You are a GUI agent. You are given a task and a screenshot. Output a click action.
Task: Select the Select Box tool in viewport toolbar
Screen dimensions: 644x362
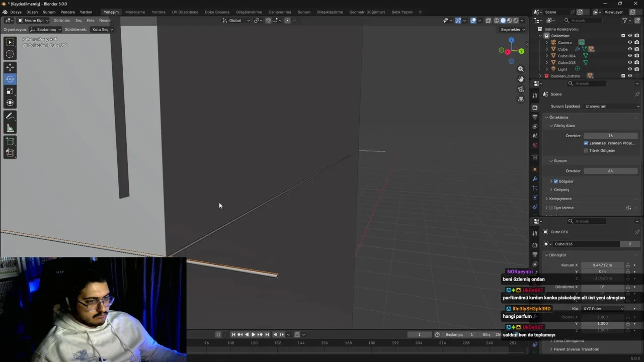pos(10,43)
